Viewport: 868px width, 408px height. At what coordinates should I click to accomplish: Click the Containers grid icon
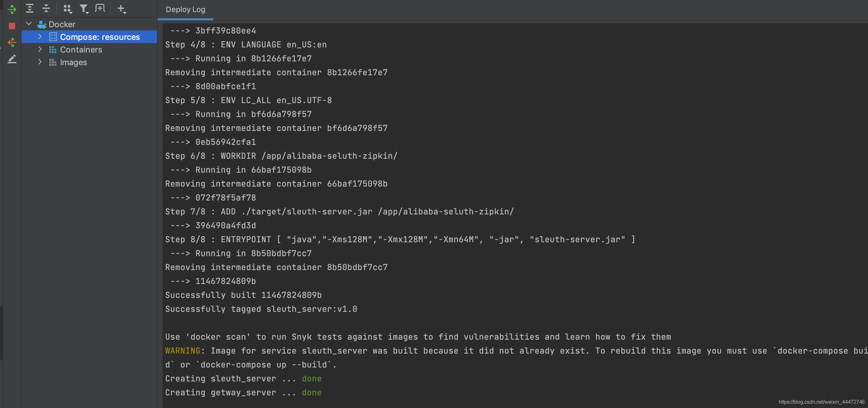coord(53,50)
